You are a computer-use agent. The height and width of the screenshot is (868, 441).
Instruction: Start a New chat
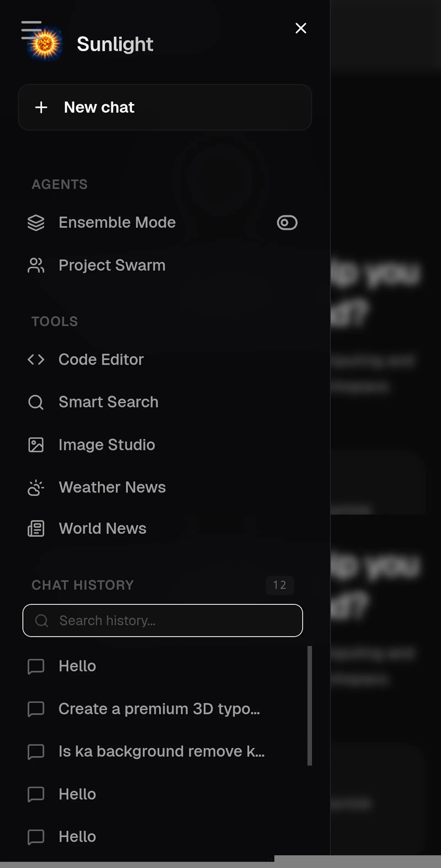point(165,107)
